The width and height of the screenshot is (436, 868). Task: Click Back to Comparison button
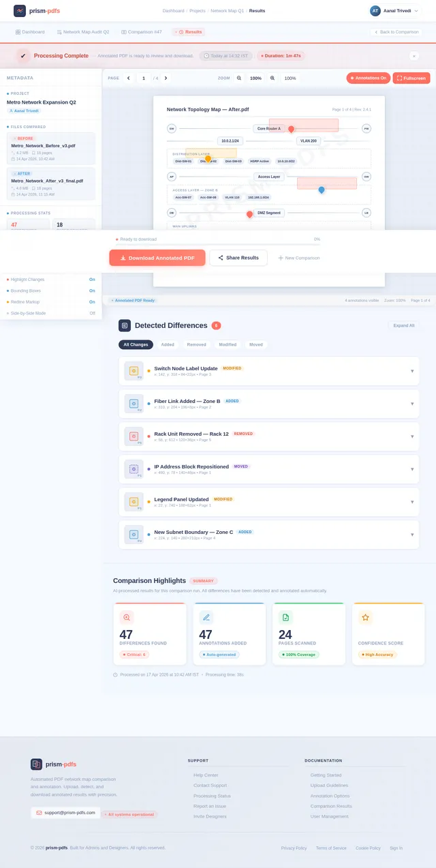pyautogui.click(x=396, y=32)
